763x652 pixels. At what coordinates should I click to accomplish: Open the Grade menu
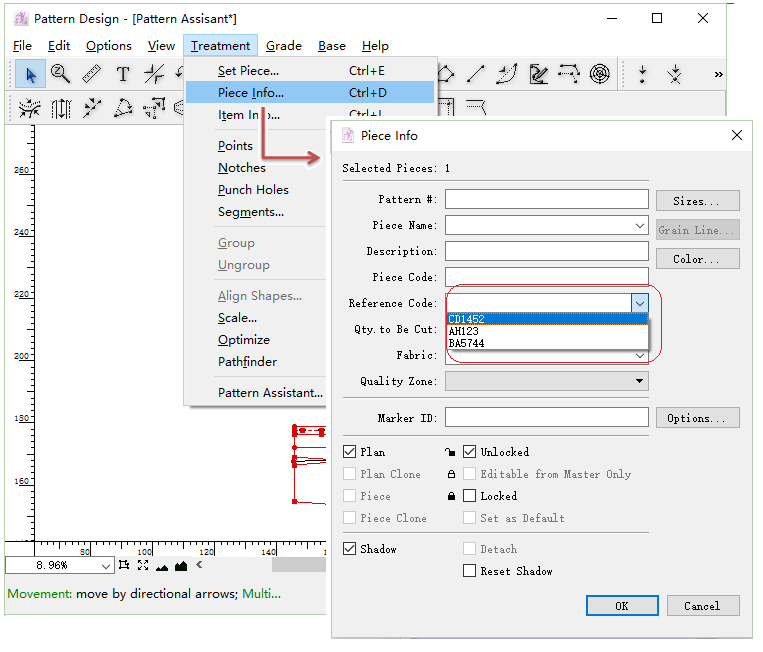pyautogui.click(x=283, y=46)
